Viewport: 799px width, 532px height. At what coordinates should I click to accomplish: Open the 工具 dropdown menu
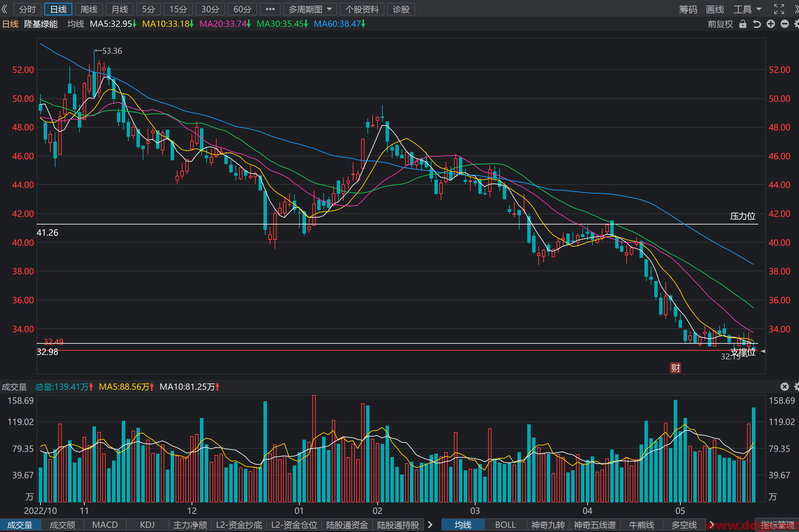[x=747, y=9]
